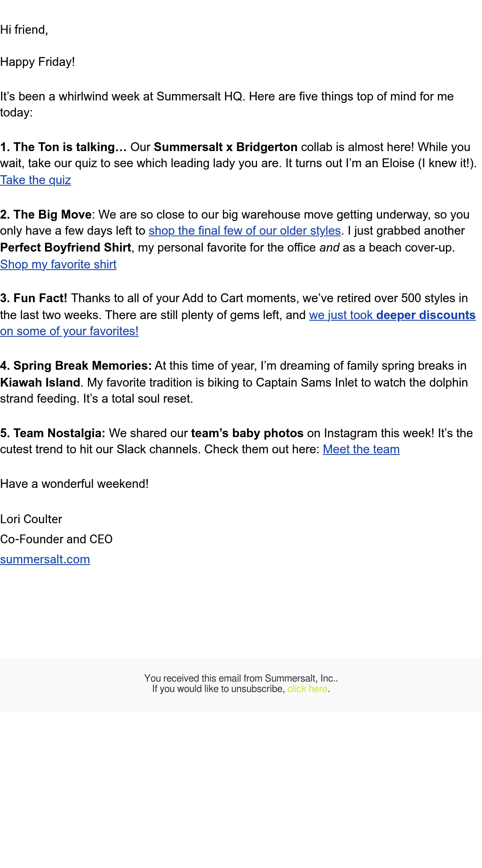
Task: Select the "1. The Ton is talking…" heading
Action: tap(63, 147)
